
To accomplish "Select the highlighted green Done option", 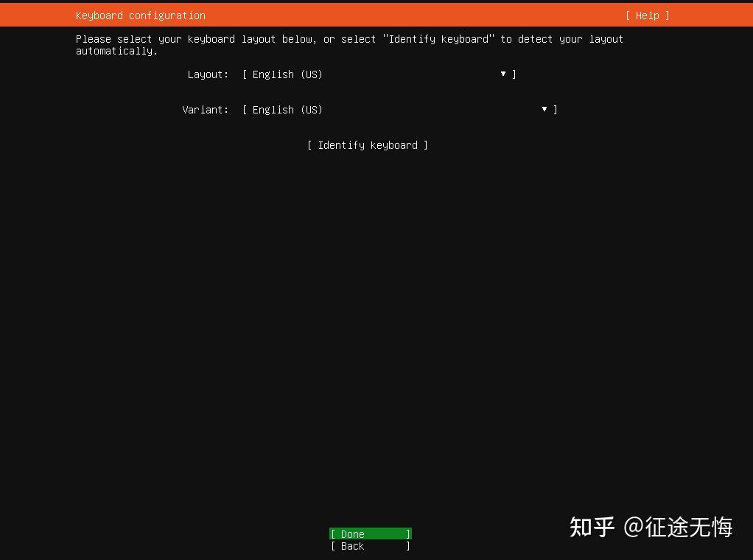I will [x=370, y=533].
